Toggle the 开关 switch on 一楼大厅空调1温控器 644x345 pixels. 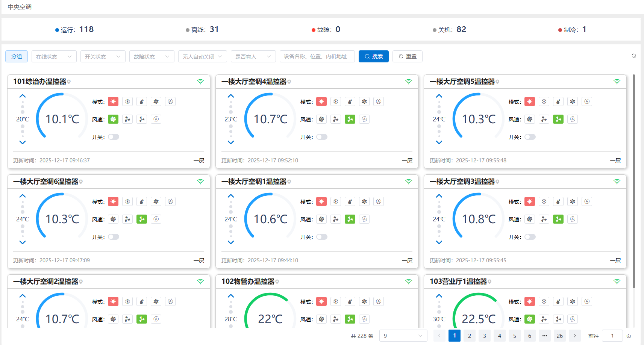click(x=322, y=237)
